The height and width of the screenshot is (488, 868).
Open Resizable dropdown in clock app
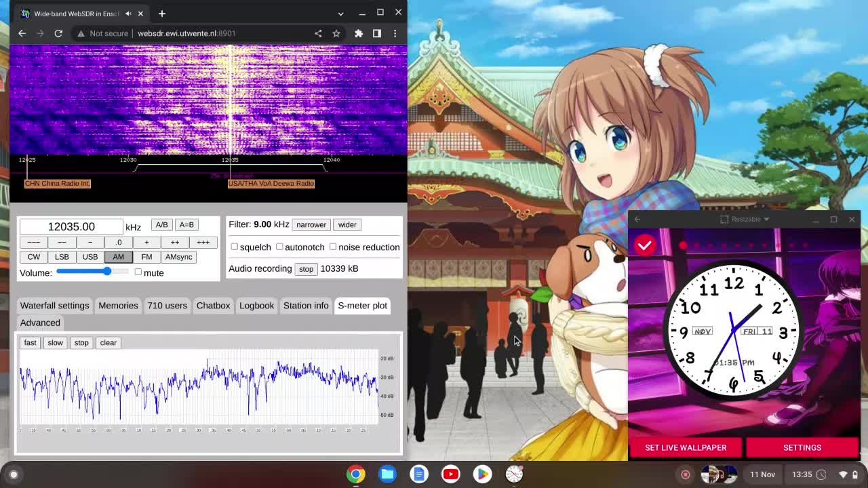tap(745, 220)
